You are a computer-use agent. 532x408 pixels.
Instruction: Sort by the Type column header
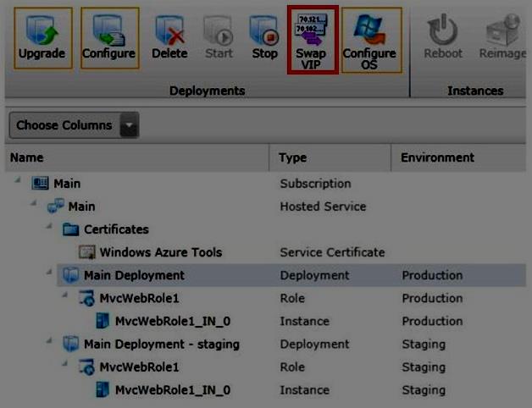click(x=330, y=157)
